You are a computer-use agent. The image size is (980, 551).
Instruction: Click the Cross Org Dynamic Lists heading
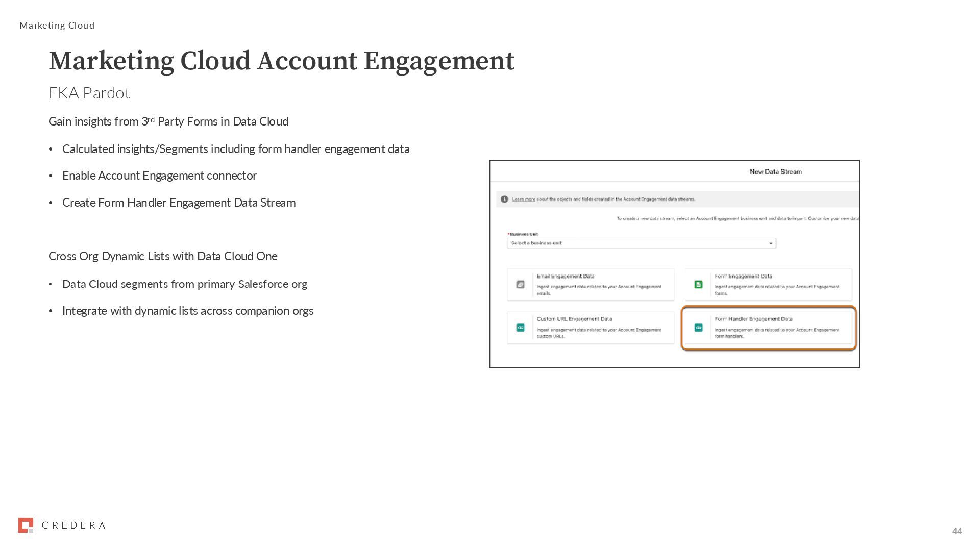163,256
